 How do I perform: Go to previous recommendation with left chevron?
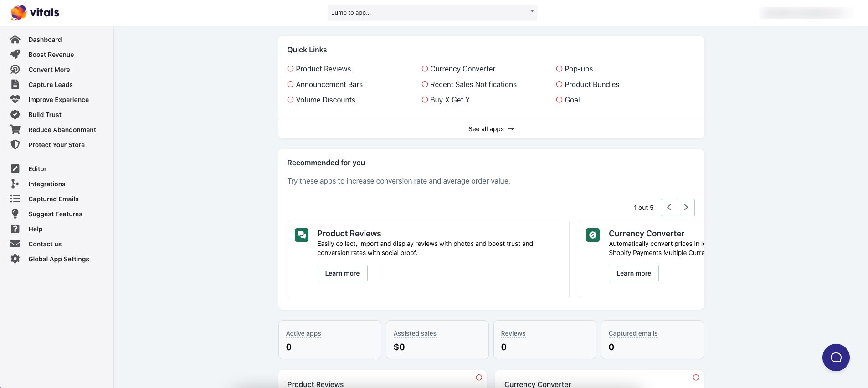coord(669,208)
